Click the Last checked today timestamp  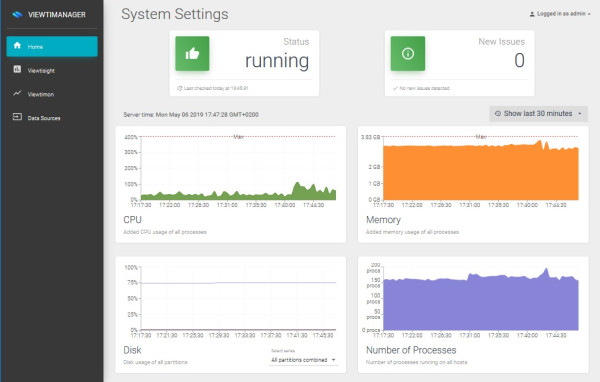click(x=216, y=88)
